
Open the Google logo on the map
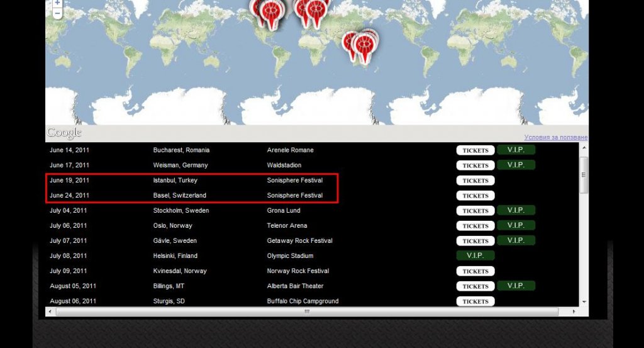tap(64, 133)
